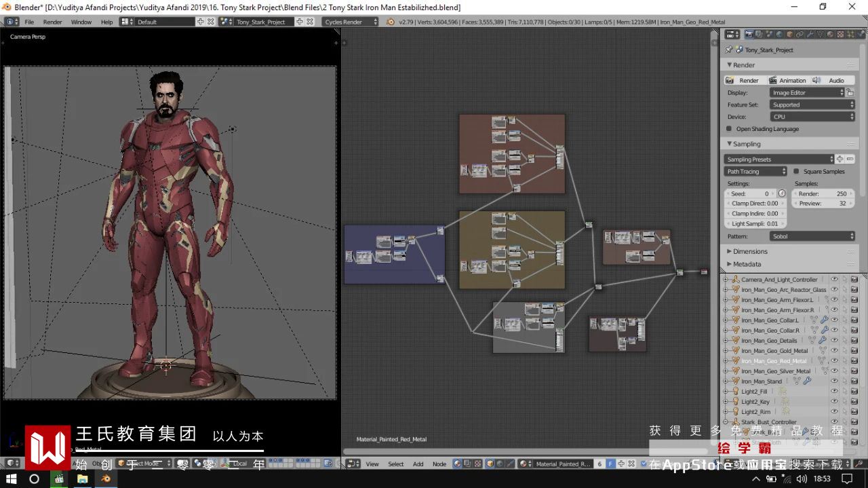Toggle visibility of Light2_Key in outliner
Image resolution: width=868 pixels, height=488 pixels.
[835, 402]
